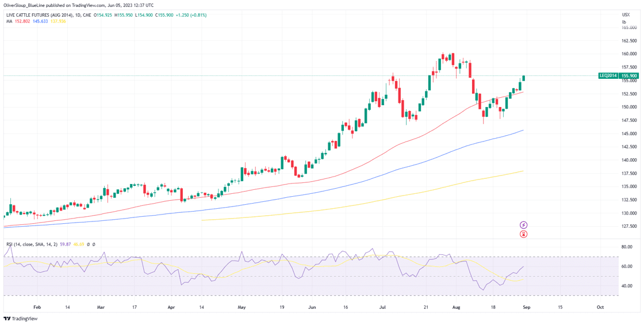Screen dimensions: 644x325
Task: Click the 142.500 price axis label
Action: [630, 147]
